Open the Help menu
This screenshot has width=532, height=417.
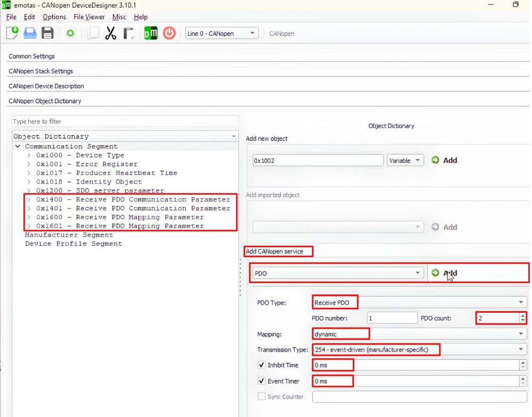tap(140, 17)
